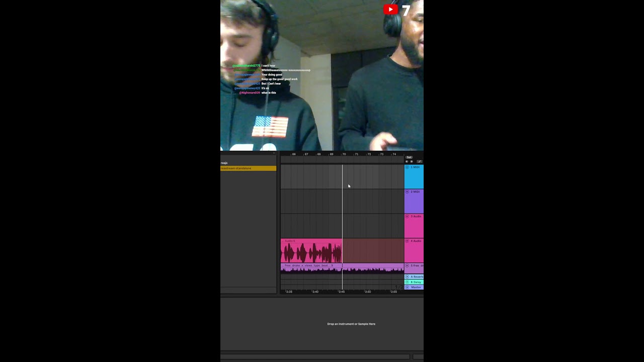Collapse the 1 MIDI track
This screenshot has width=644, height=362.
(x=407, y=167)
